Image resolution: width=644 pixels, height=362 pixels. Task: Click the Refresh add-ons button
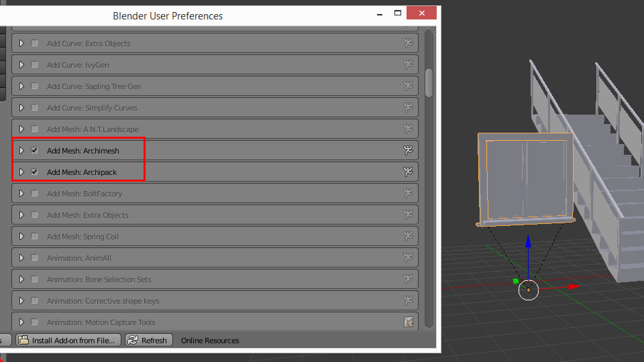[x=149, y=340]
